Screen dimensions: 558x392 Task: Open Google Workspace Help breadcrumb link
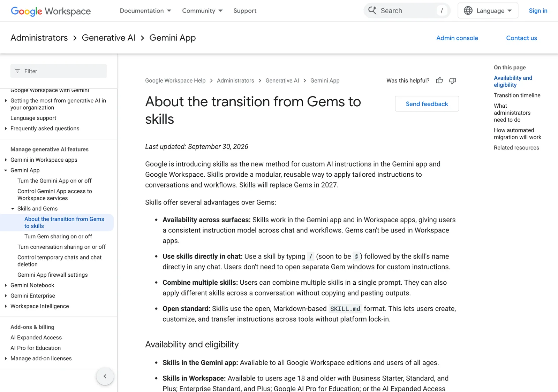point(175,80)
